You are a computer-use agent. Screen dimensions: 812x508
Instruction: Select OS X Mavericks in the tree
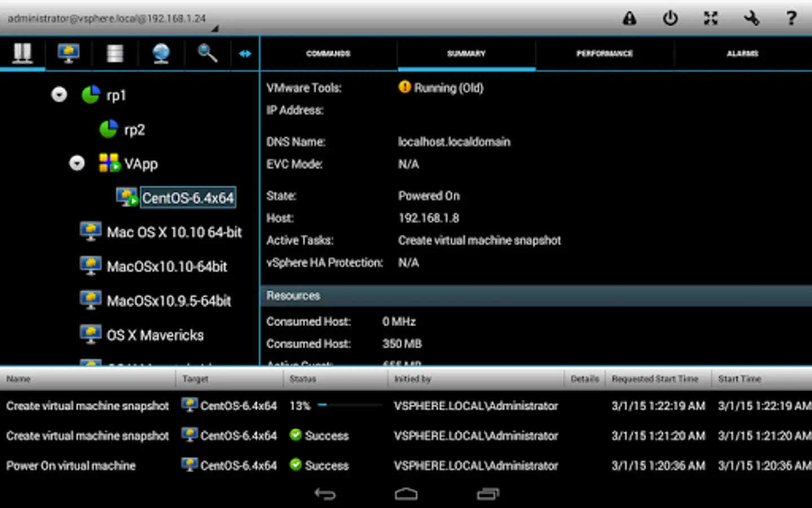coord(155,335)
